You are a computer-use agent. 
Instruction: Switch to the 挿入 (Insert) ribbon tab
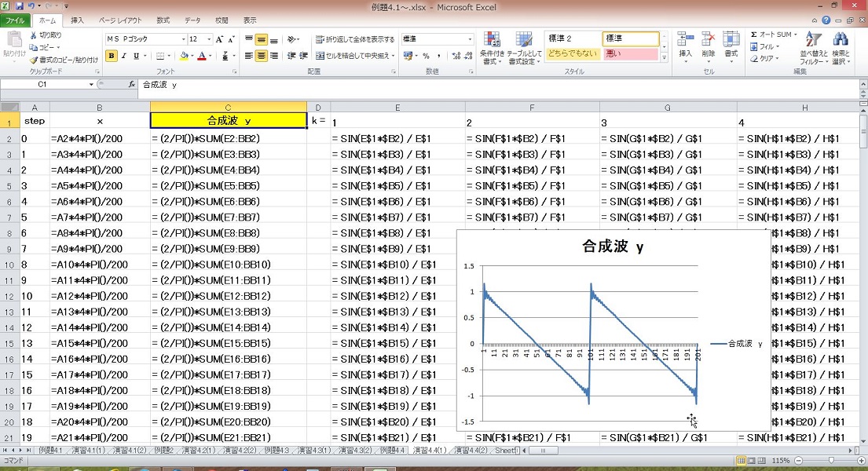coord(77,20)
